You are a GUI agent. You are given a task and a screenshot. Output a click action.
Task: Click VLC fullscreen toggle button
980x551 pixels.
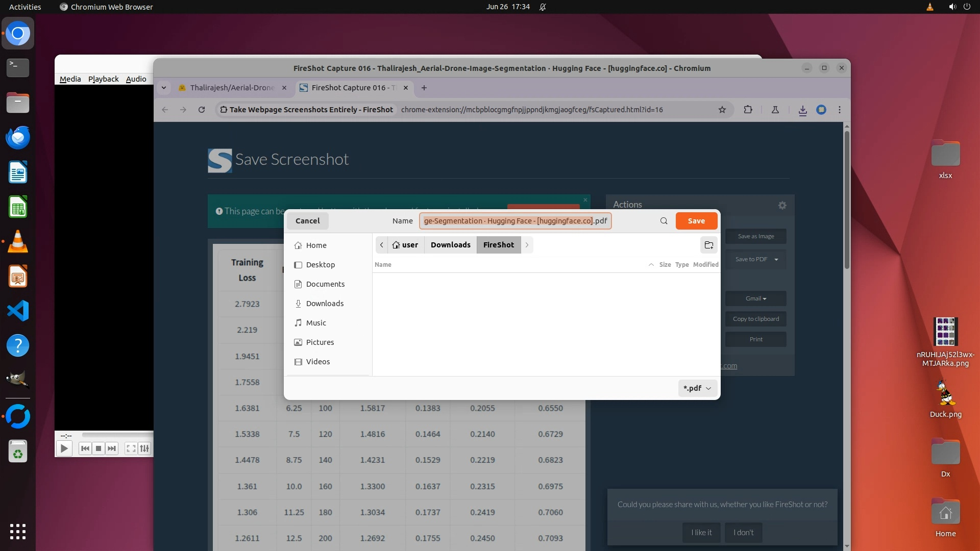(x=131, y=448)
